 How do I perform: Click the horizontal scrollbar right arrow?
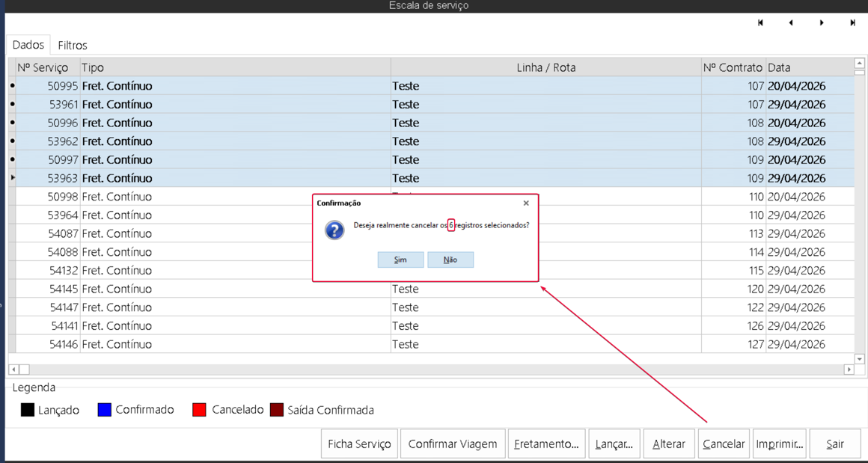849,369
